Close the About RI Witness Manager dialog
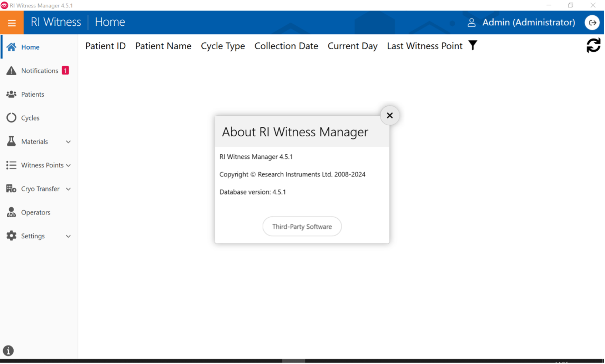The image size is (605, 364). (389, 115)
